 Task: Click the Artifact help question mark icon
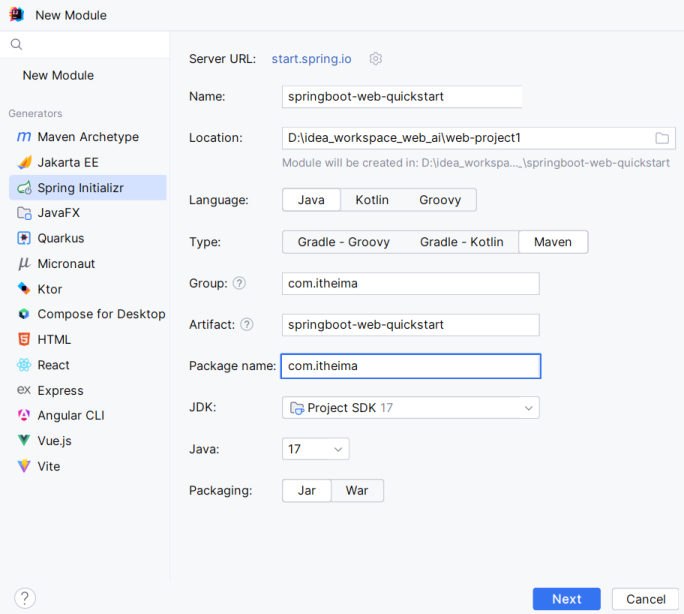tap(246, 324)
